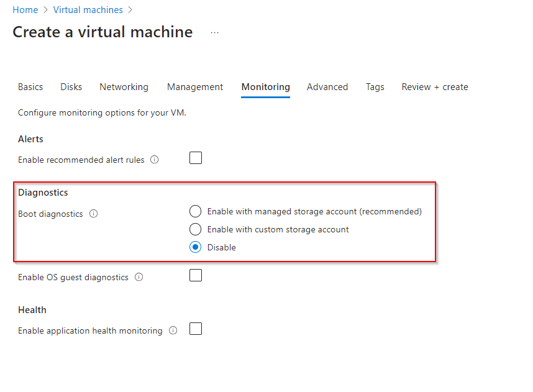This screenshot has height=392, width=533.
Task: Click the Diagnostics section heading
Action: 43,193
